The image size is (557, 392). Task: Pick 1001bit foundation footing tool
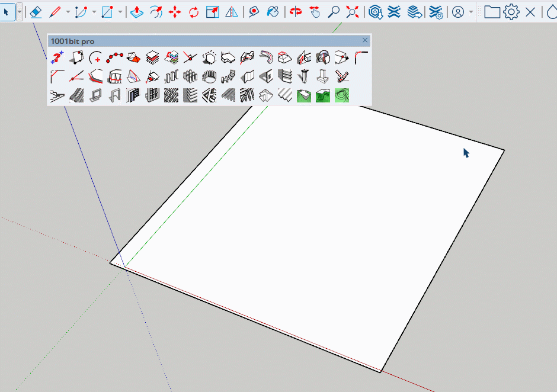pos(323,76)
